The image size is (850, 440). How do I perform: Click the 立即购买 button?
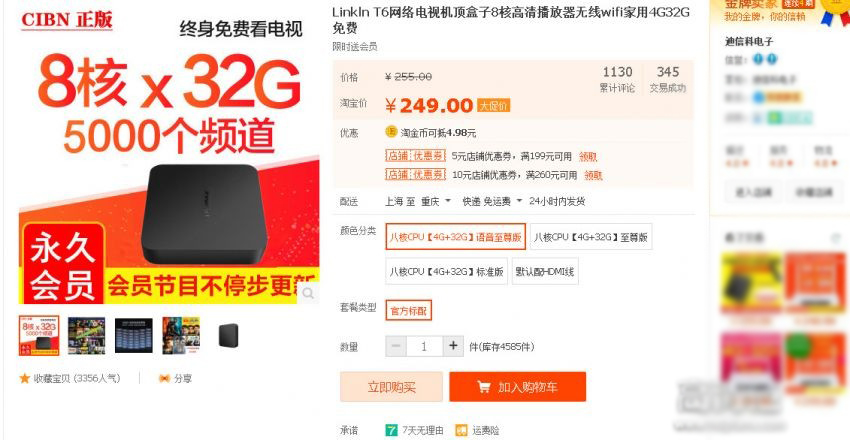[391, 387]
